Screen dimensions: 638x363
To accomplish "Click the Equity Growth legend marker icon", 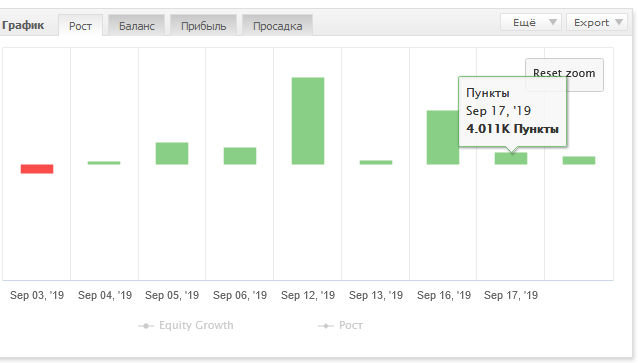I will pyautogui.click(x=146, y=326).
